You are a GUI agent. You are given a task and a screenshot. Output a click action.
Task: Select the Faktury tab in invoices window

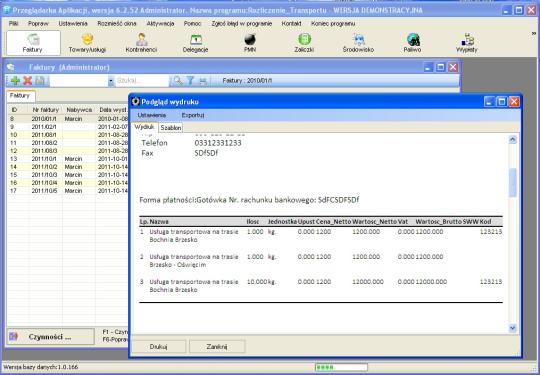20,96
